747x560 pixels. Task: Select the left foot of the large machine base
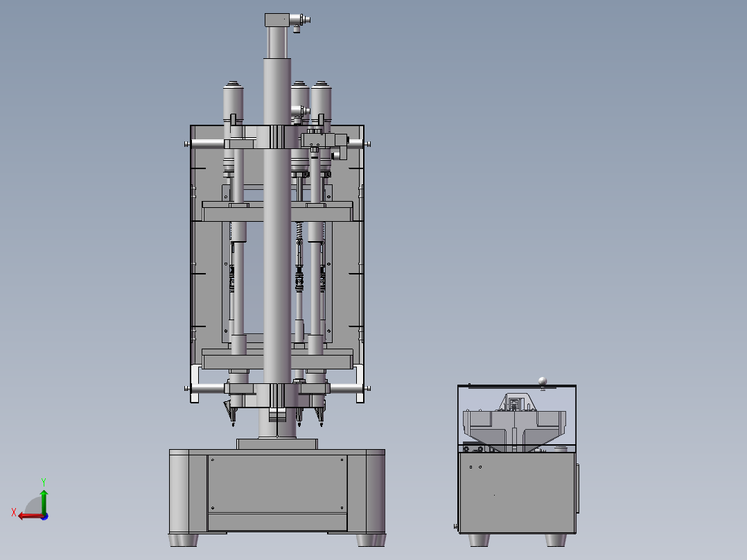coord(184,541)
